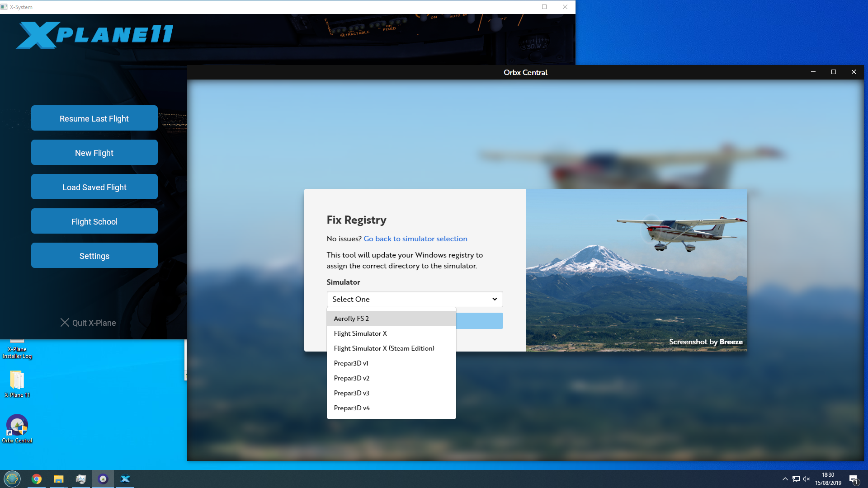Open Flight School in X-Plane
Screen dimensions: 868x488
[94, 221]
